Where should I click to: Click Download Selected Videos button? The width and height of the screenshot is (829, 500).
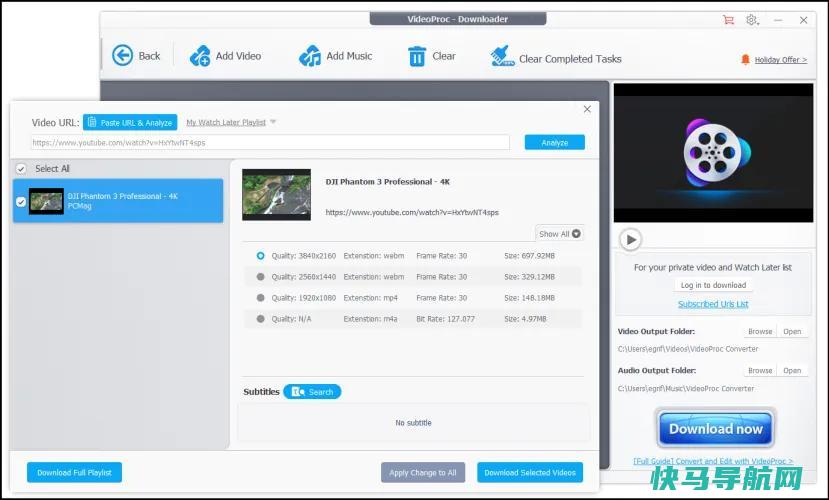(530, 473)
